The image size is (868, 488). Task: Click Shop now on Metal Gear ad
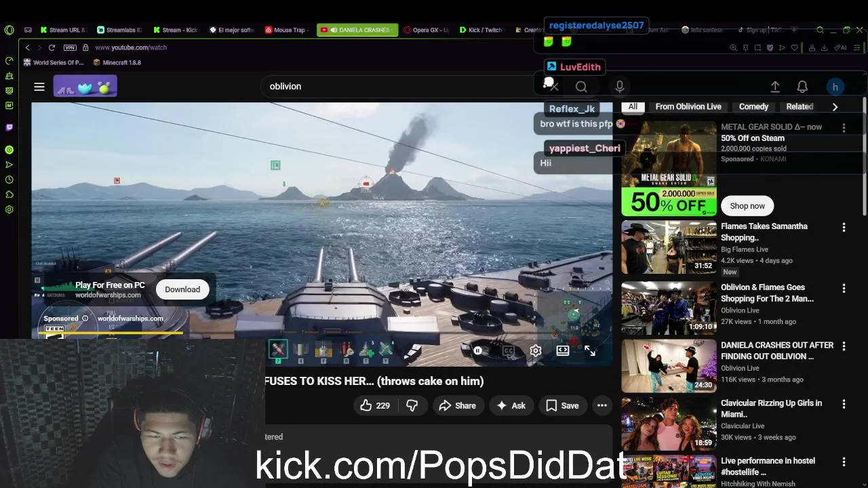[747, 206]
